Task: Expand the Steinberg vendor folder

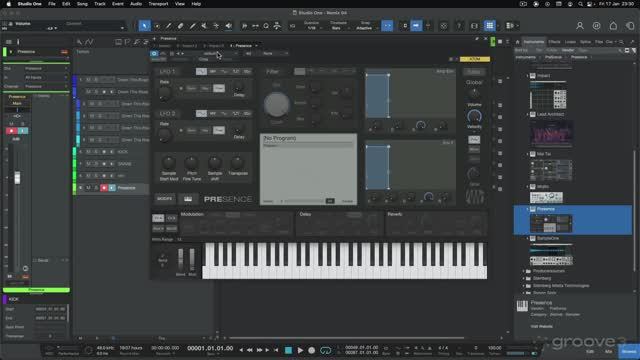Action: pyautogui.click(x=524, y=278)
